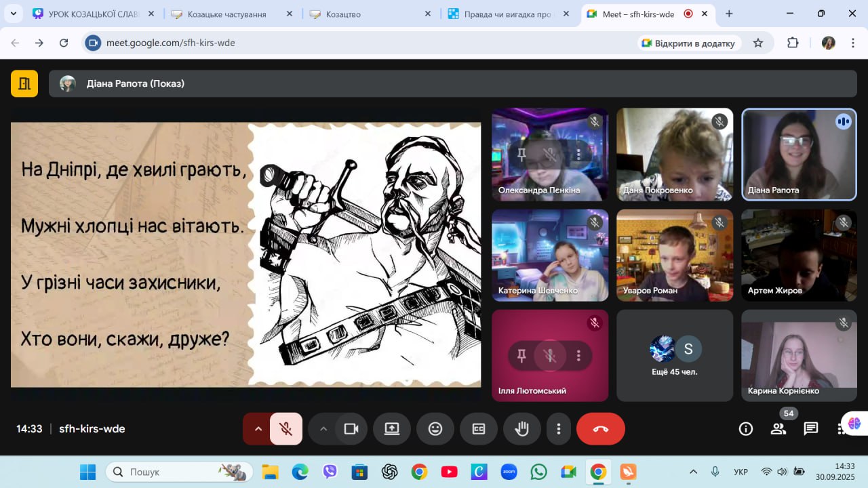
Task: Open the meeting chat panel
Action: click(x=811, y=429)
